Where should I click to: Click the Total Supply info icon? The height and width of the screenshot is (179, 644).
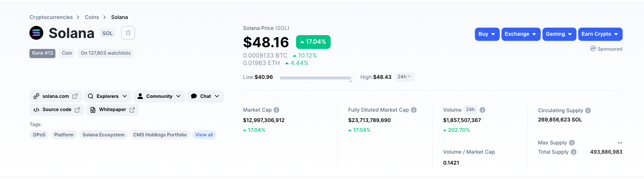pyautogui.click(x=574, y=152)
